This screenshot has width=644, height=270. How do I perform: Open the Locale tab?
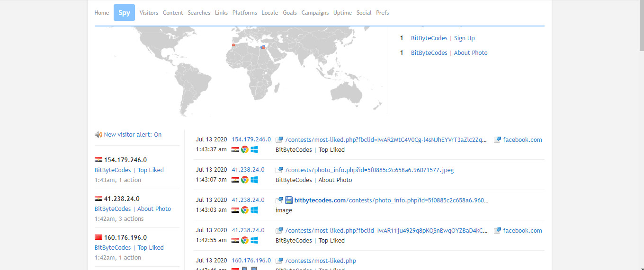click(x=270, y=13)
